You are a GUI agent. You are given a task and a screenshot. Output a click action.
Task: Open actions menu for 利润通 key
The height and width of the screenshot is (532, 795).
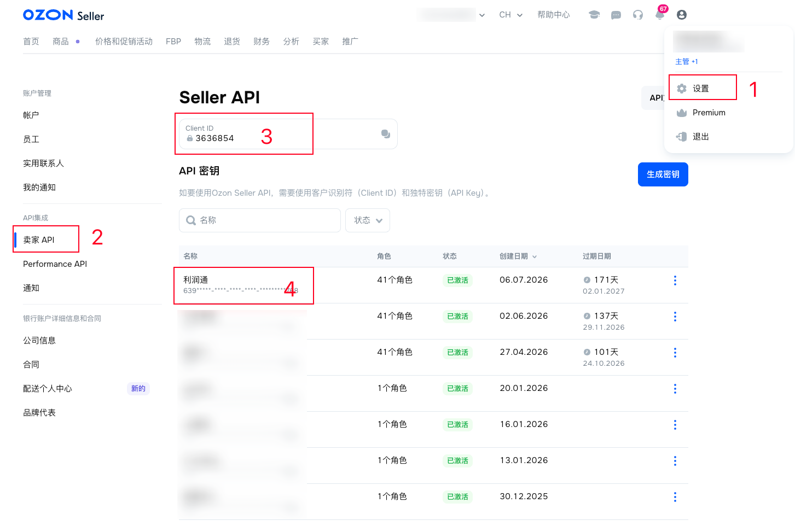(675, 280)
